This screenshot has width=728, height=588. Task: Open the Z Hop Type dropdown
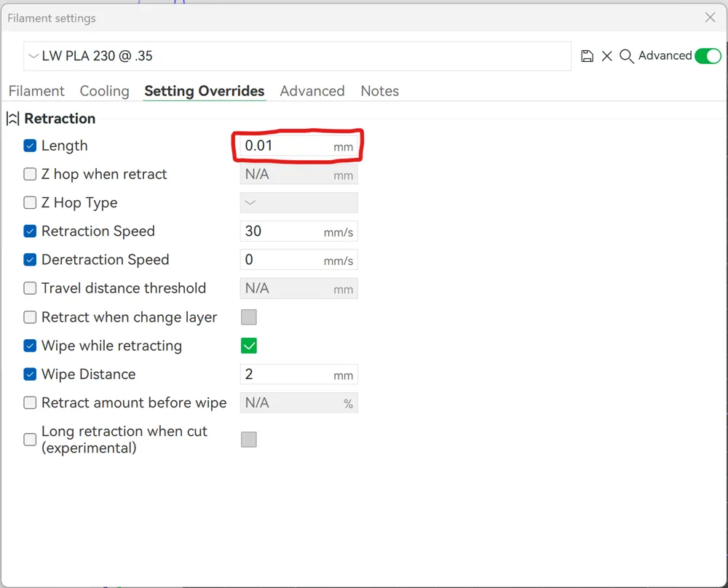(x=298, y=203)
